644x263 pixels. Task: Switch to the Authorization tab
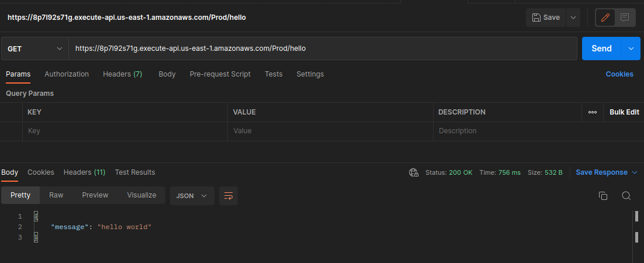[x=67, y=74]
